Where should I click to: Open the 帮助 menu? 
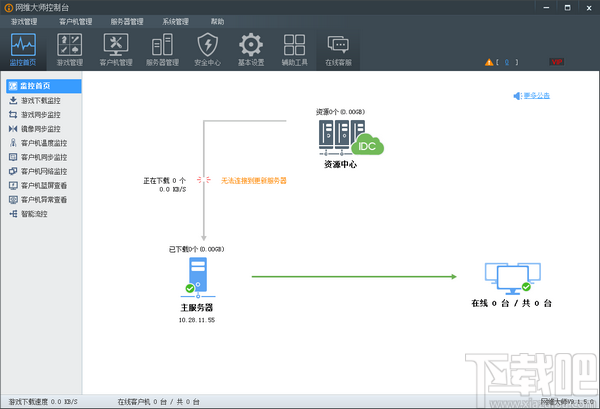pyautogui.click(x=217, y=21)
